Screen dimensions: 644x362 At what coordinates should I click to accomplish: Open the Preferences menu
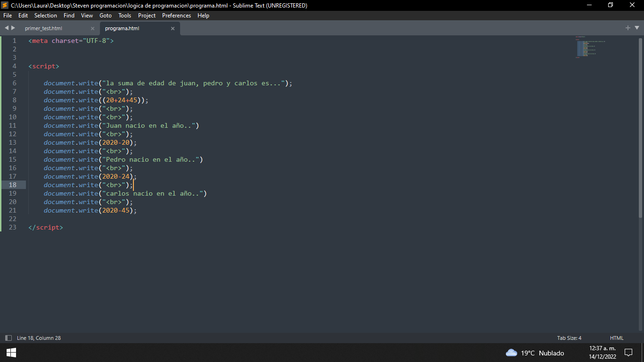[177, 16]
